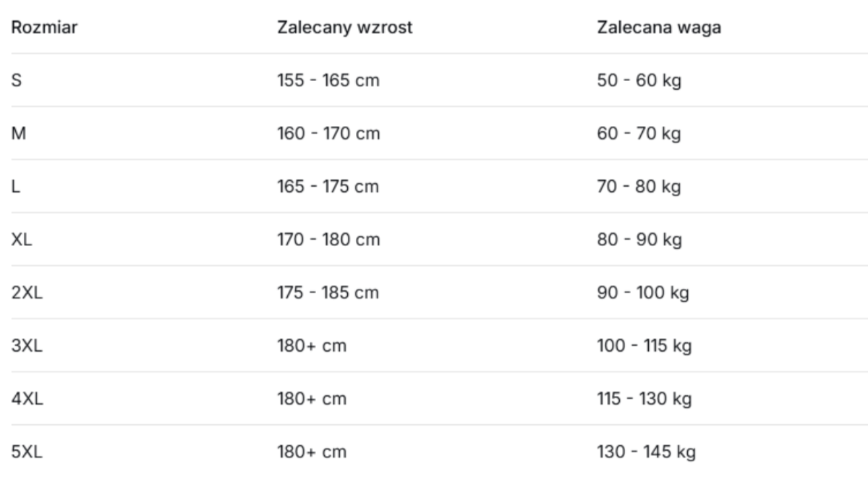Select the S size cell
The height and width of the screenshot is (477, 868).
coord(16,80)
